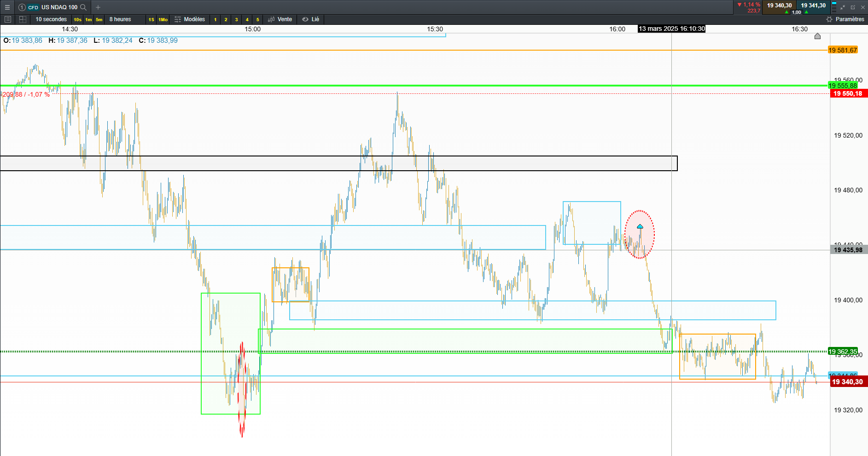Viewport: 868px width, 456px height.
Task: Switch to the 5m timeframe shortcut
Action: click(99, 19)
